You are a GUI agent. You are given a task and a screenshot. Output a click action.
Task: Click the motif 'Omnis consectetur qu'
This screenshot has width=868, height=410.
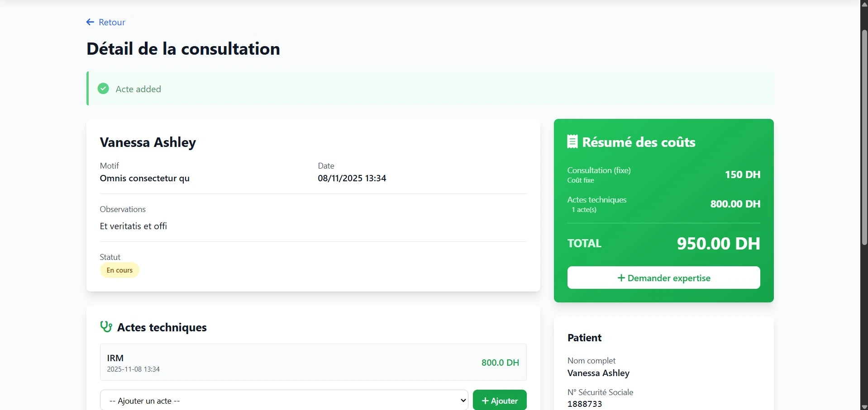pyautogui.click(x=145, y=178)
